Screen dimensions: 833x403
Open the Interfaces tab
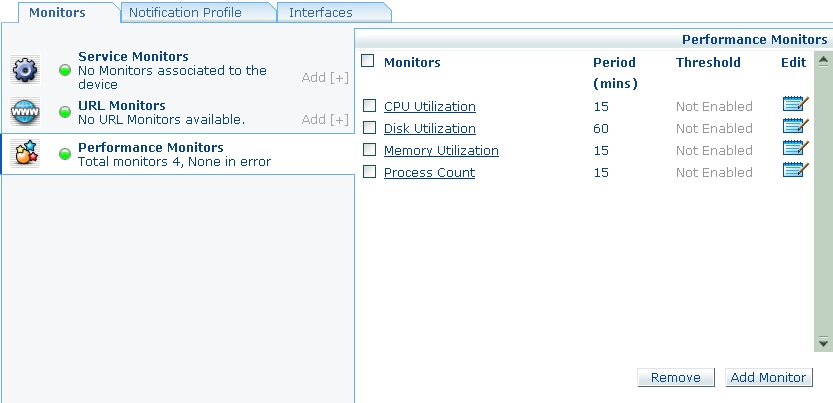click(320, 13)
